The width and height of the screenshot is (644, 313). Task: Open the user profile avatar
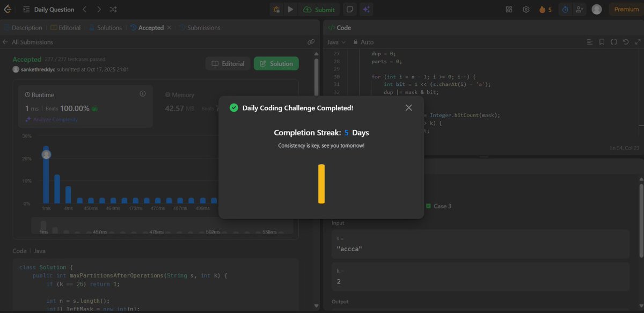tap(596, 10)
